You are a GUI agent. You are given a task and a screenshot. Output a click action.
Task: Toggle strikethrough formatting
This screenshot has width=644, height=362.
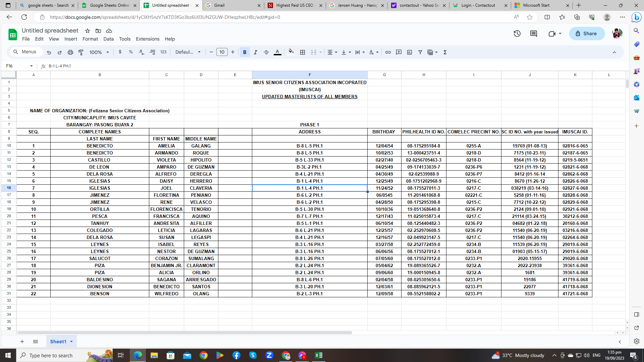tap(266, 52)
